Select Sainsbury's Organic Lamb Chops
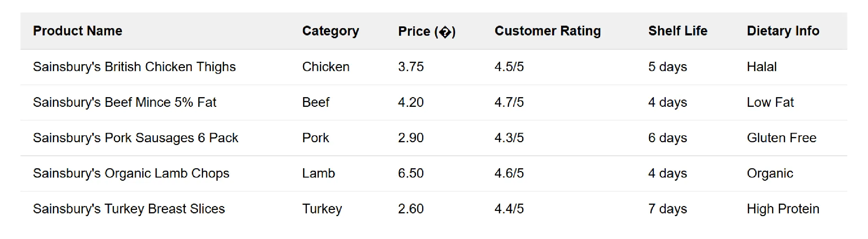 point(131,173)
